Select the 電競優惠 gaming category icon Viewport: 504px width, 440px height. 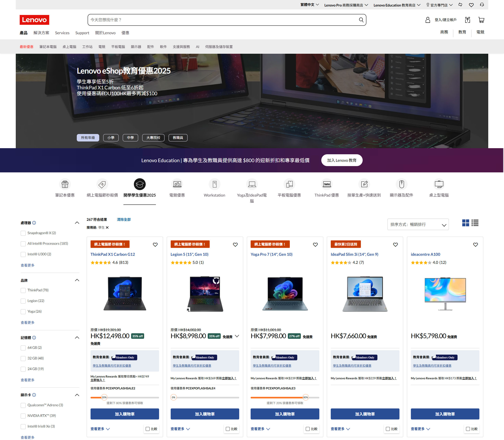tap(177, 184)
